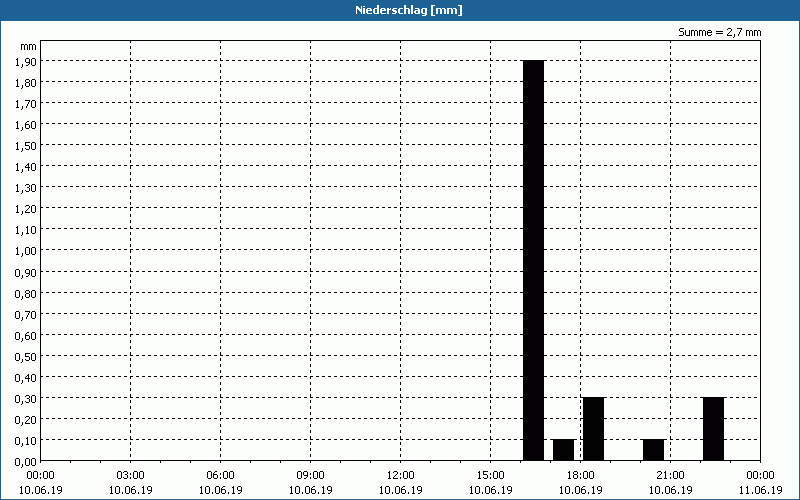
Task: Click the 18:00 time label
Action: 581,475
